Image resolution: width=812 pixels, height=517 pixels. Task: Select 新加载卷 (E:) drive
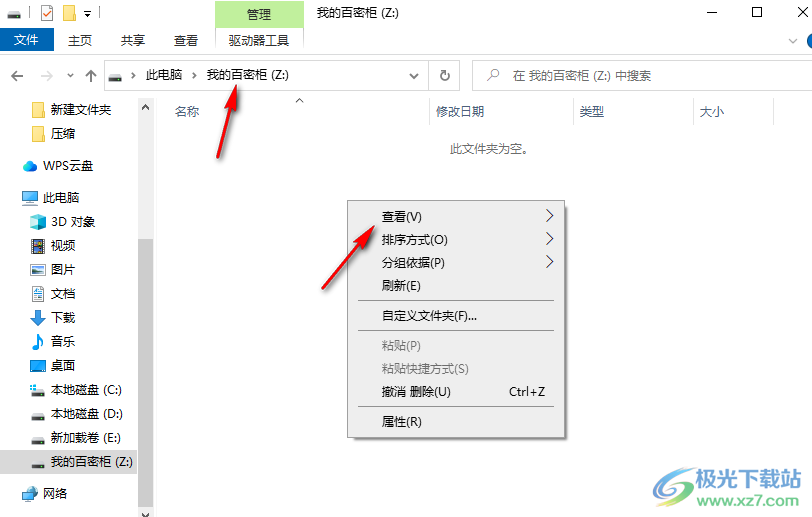(x=85, y=438)
